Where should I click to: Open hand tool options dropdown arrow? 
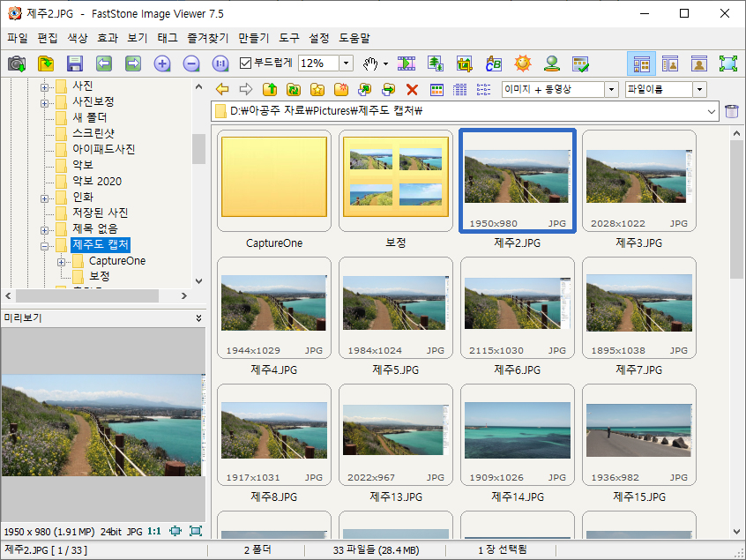point(385,63)
